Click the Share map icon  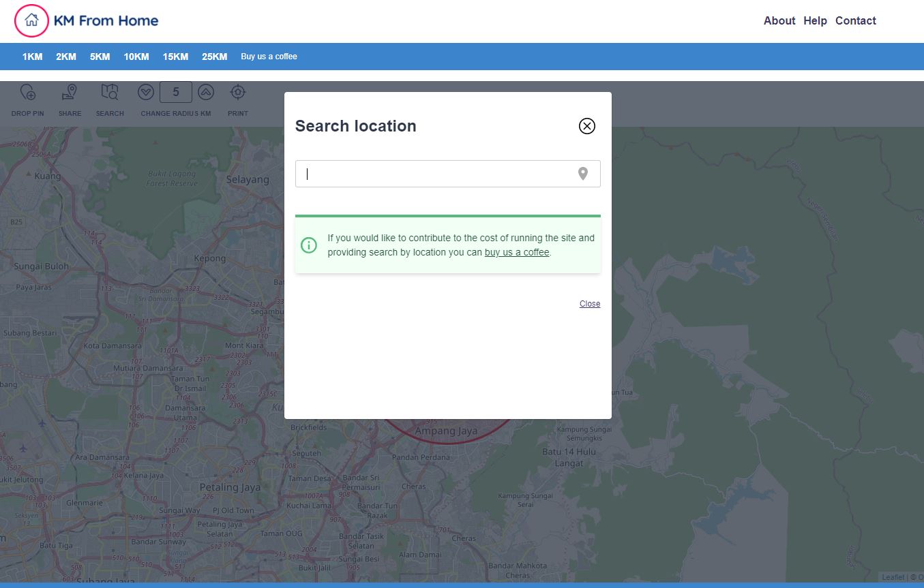pos(70,92)
